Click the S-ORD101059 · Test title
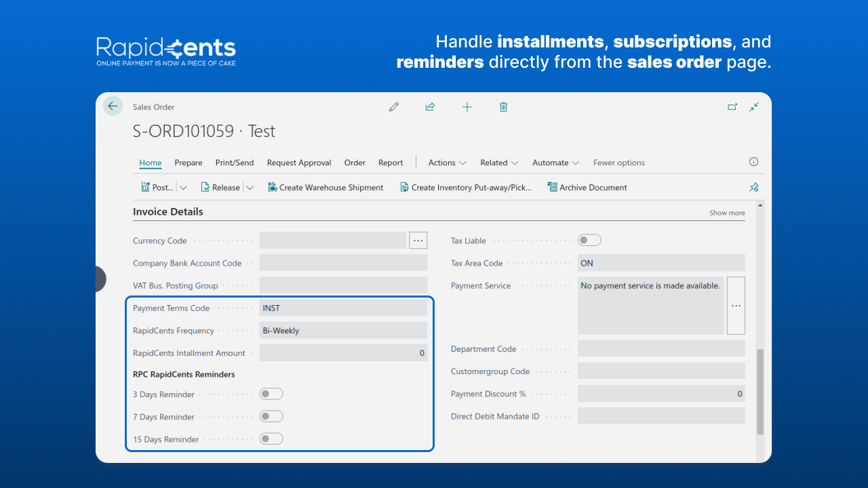 point(204,131)
